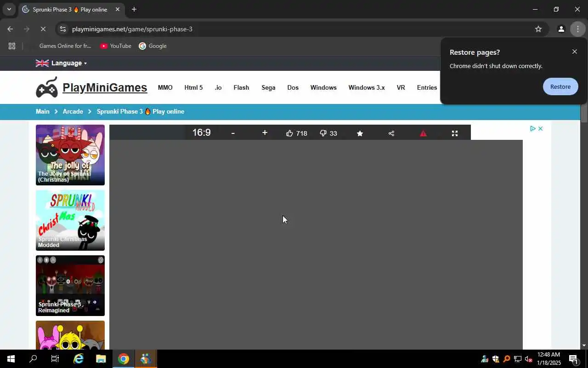
Task: Increase game size with plus button
Action: [265, 132]
